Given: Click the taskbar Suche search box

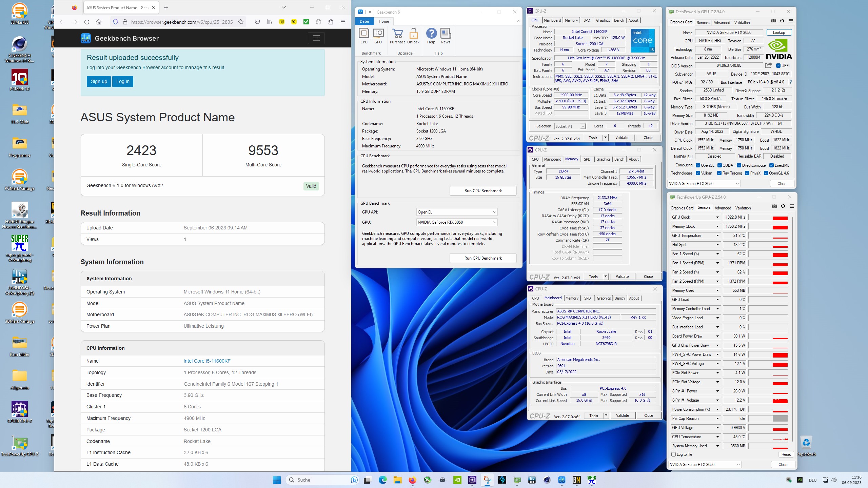Looking at the screenshot, I should pos(321,480).
